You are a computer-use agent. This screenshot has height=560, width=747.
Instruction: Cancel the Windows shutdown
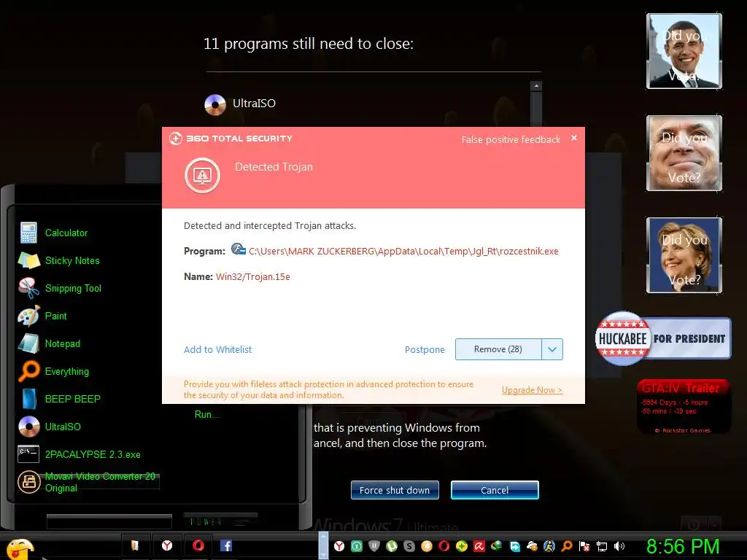[x=495, y=490]
